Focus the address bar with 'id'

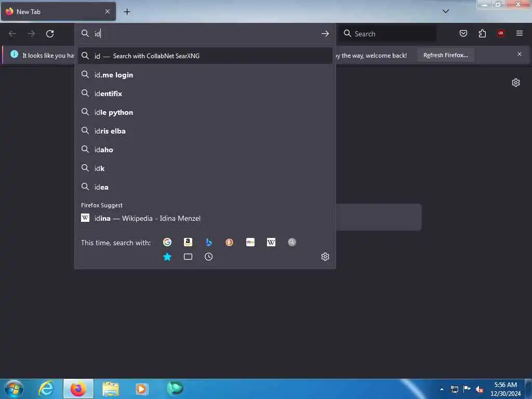(205, 34)
